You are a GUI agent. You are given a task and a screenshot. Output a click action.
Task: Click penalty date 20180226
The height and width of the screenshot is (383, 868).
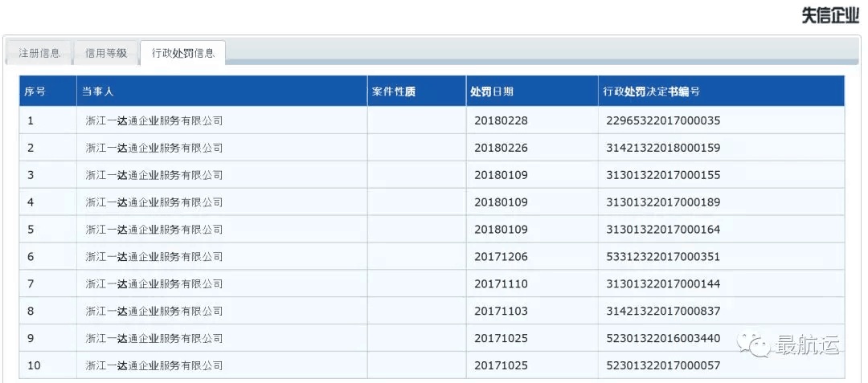pyautogui.click(x=501, y=148)
